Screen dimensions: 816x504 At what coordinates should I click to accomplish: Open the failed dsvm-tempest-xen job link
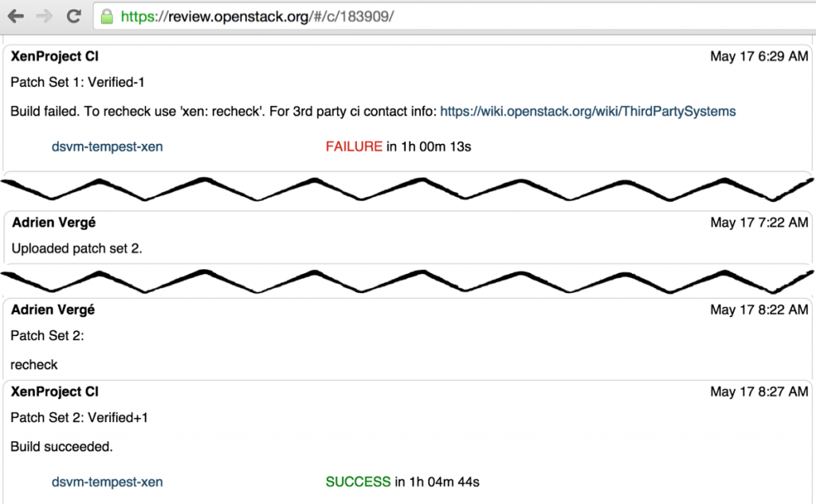[x=108, y=147]
